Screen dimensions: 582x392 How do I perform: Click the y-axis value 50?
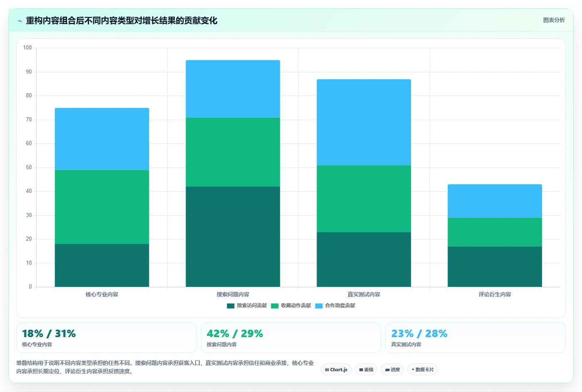click(29, 168)
